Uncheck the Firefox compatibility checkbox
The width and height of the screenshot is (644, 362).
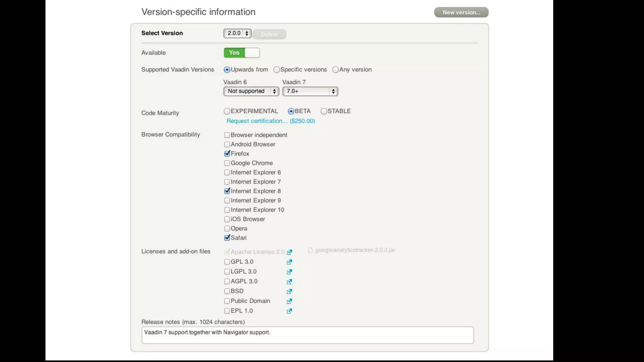pyautogui.click(x=227, y=154)
